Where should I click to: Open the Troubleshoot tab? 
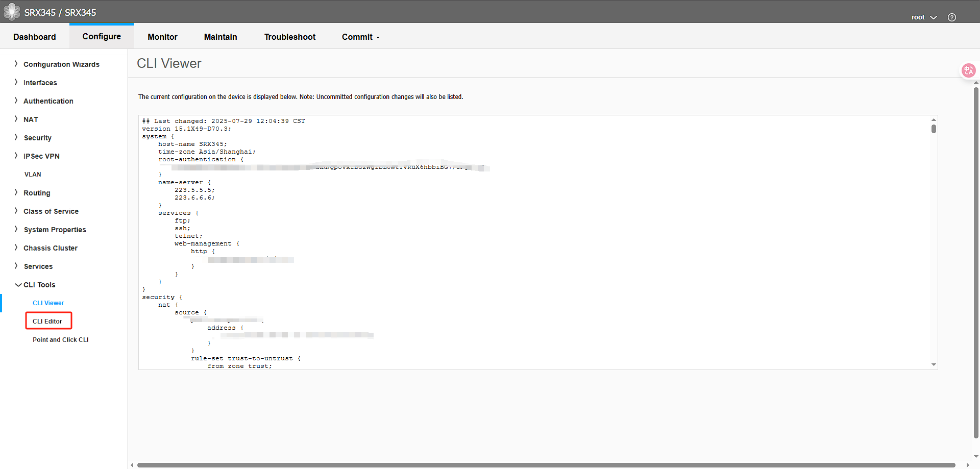(289, 37)
